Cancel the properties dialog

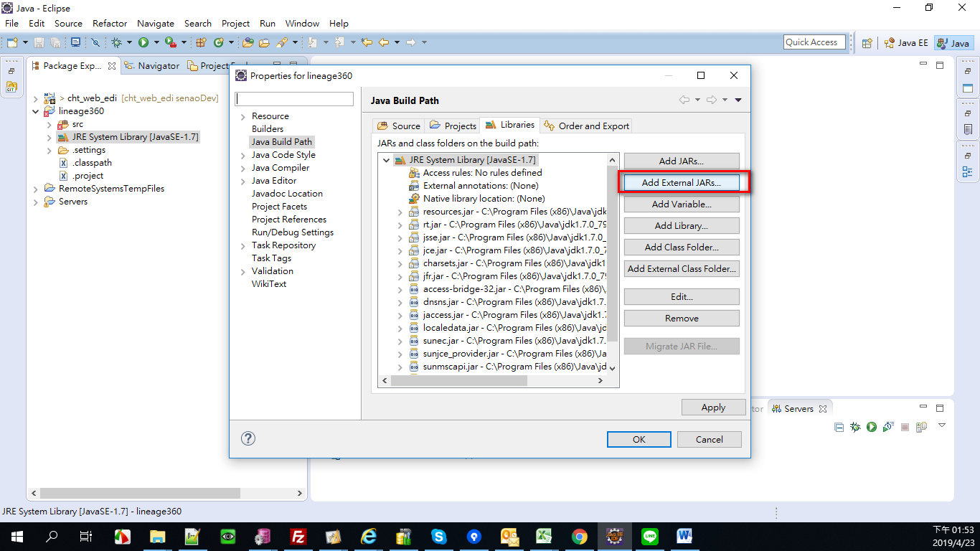coord(709,440)
